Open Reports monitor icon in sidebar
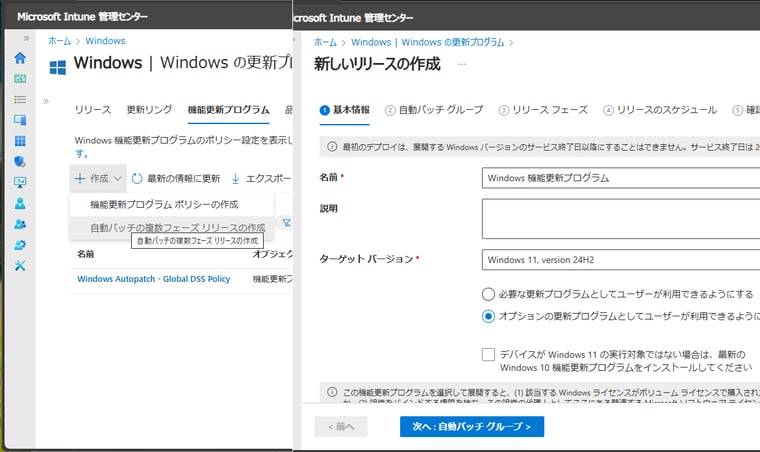The image size is (760, 452). pos(20,183)
